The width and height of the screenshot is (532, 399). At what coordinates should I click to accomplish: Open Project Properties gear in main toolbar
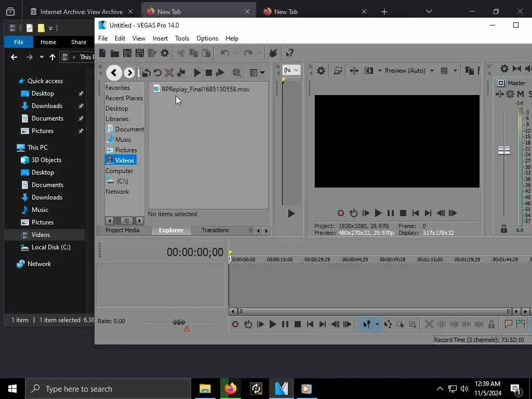pos(165,53)
